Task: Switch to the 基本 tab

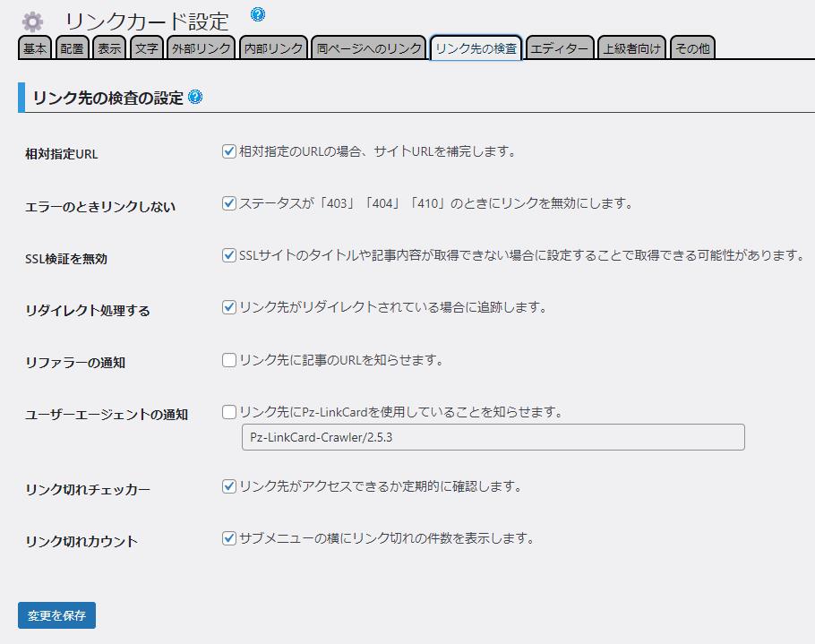Action: [36, 48]
